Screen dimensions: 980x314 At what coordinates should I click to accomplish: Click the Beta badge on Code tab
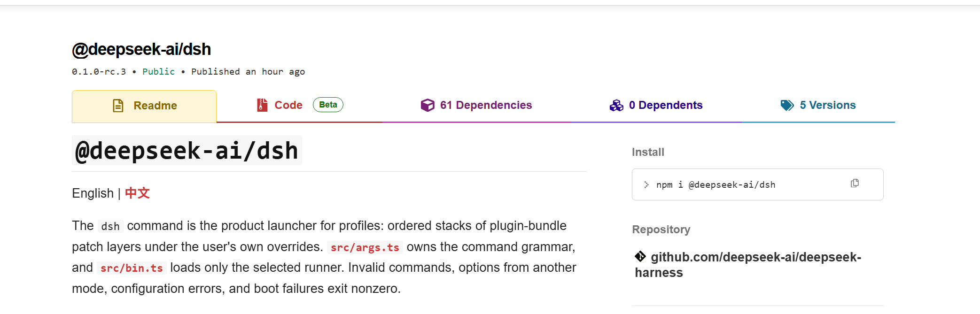(328, 105)
